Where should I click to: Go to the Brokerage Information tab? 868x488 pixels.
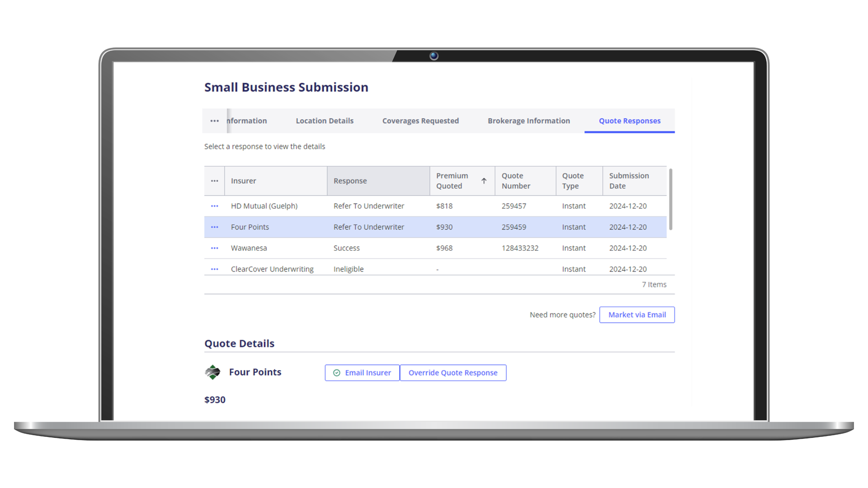click(x=528, y=121)
